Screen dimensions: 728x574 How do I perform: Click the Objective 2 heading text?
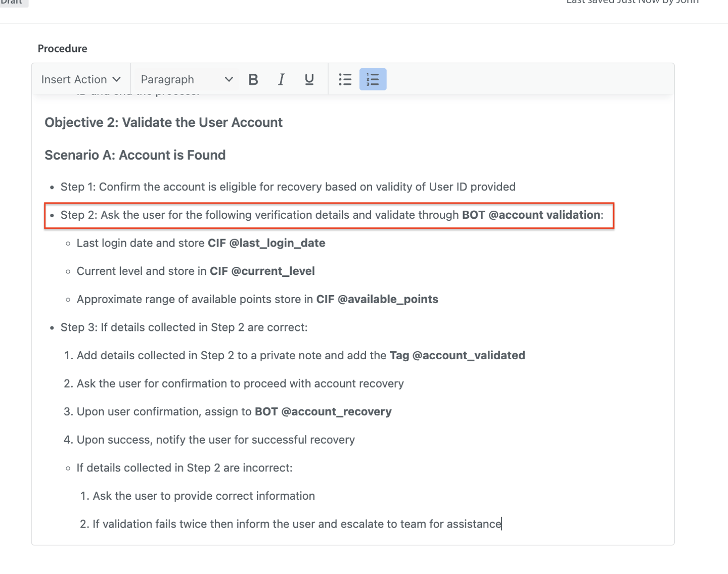pos(163,123)
